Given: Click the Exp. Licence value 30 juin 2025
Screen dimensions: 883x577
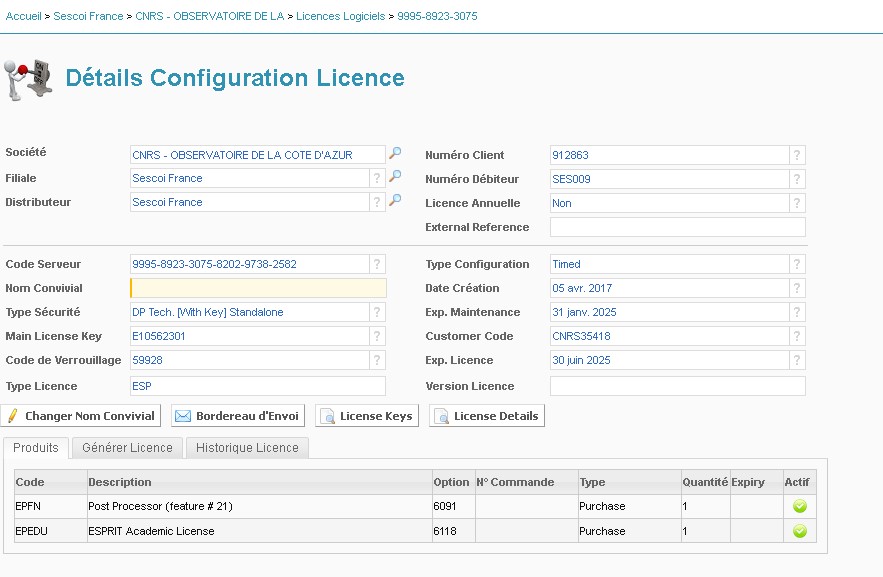Looking at the screenshot, I should point(581,360).
